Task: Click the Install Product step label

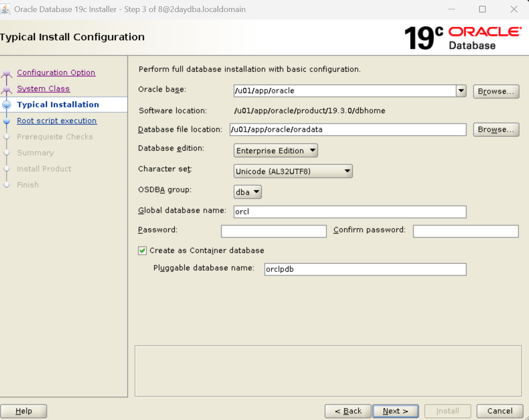Action: tap(44, 169)
